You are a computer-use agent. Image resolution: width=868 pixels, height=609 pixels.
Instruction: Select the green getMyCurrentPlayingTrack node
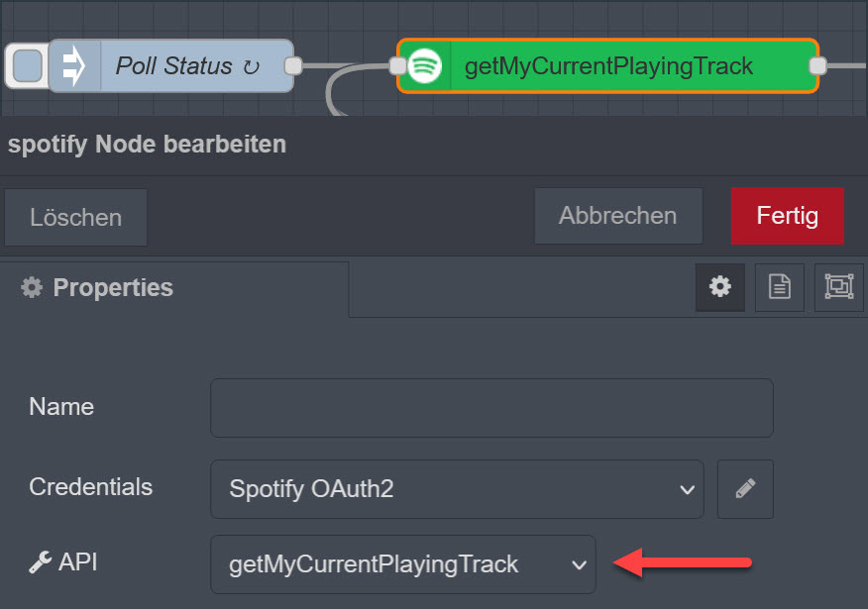tap(607, 65)
